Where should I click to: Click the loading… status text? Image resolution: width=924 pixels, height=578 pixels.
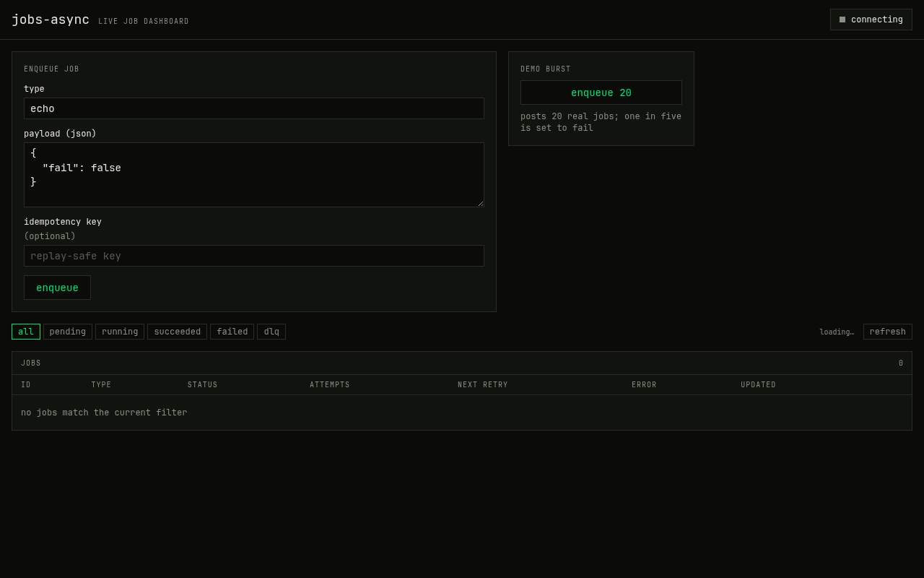837,332
